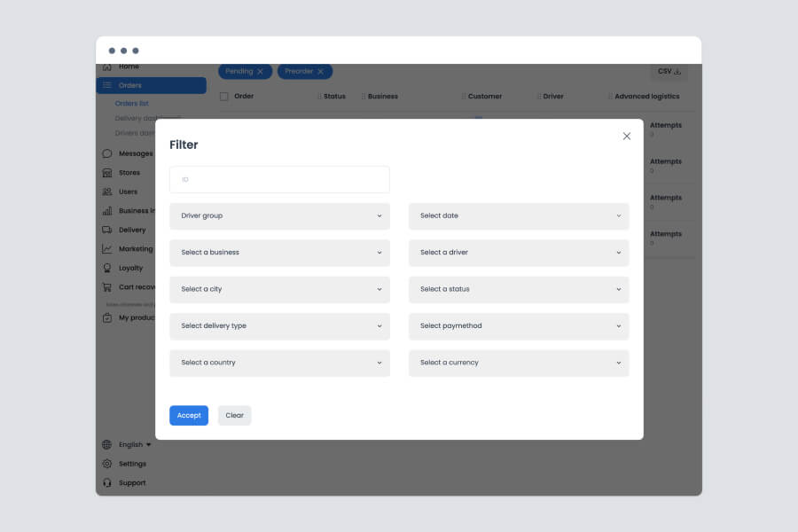Screen dimensions: 798x532
Task: Remove the Preorder filter chip
Action: [x=320, y=72]
